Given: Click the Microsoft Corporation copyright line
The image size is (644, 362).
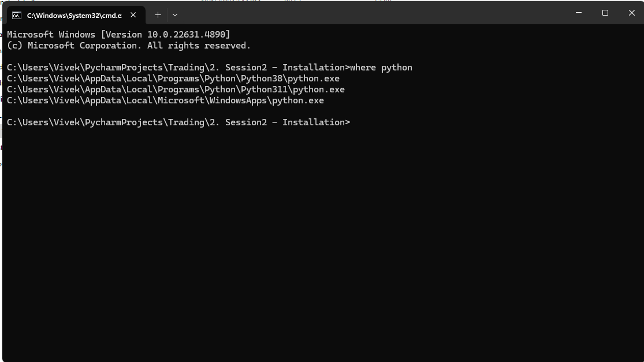Looking at the screenshot, I should click(x=129, y=46).
